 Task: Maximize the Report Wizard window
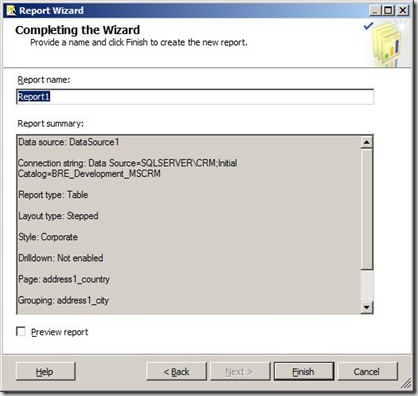coord(388,11)
